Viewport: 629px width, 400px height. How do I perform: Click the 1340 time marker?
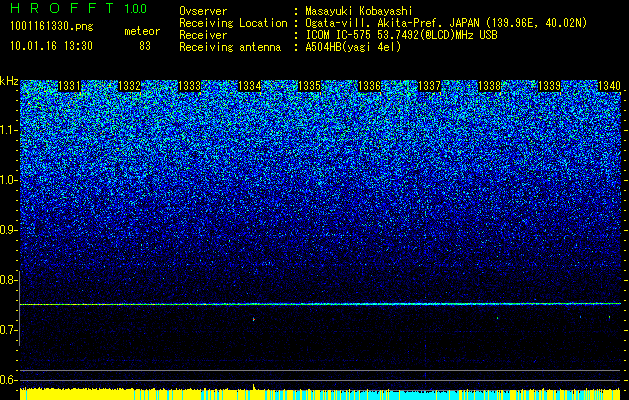(x=609, y=86)
